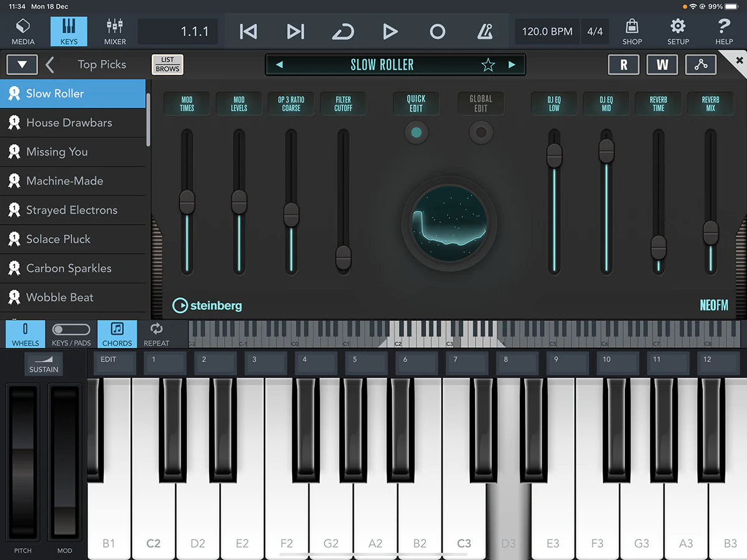Click the Mod Levels label button

coord(239,104)
